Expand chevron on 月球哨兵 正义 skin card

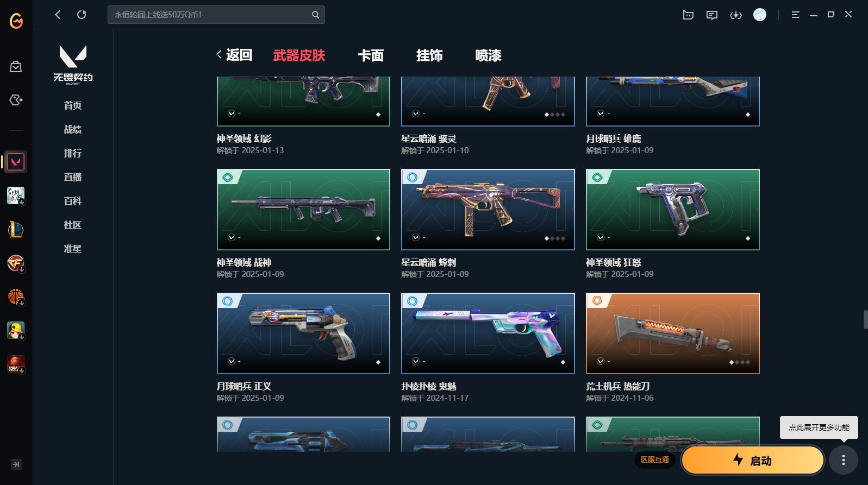[231, 361]
